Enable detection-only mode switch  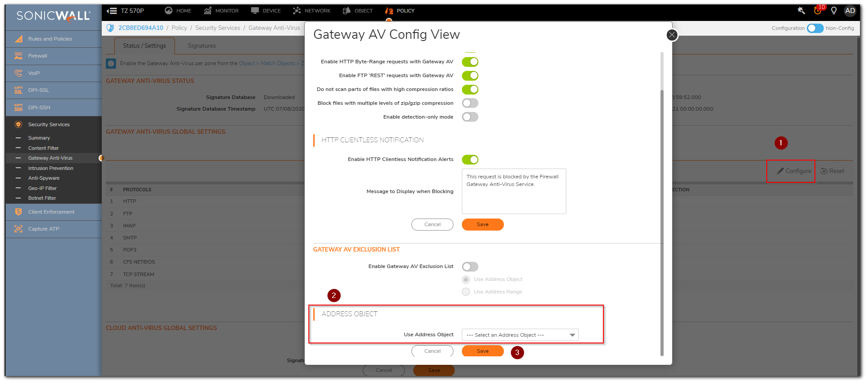[470, 117]
